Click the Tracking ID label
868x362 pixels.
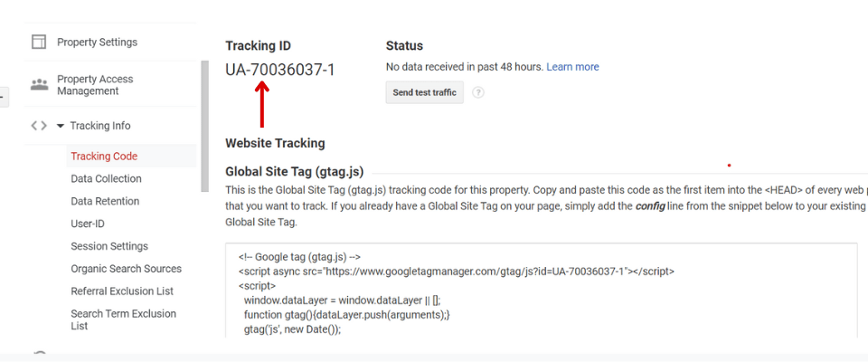(x=258, y=46)
